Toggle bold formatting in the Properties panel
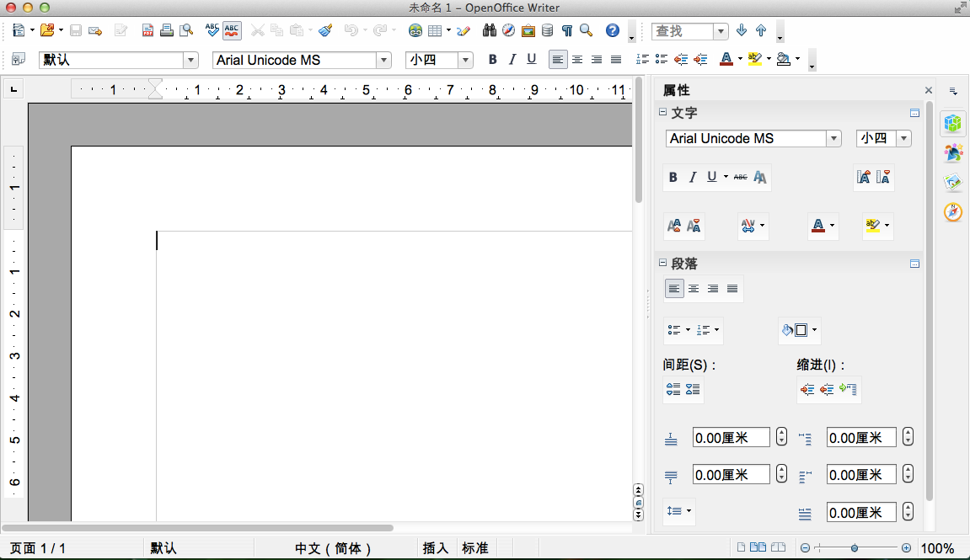The width and height of the screenshot is (970, 560). tap(673, 177)
